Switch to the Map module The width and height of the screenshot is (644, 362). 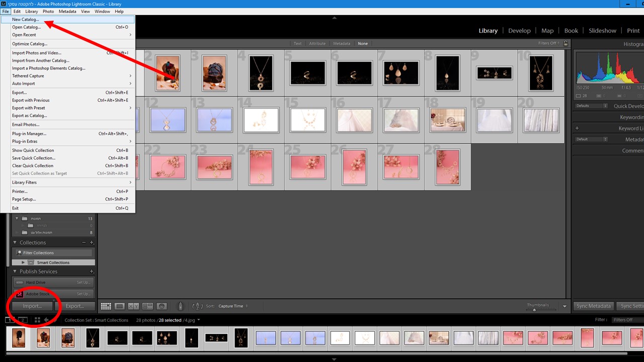(547, 31)
